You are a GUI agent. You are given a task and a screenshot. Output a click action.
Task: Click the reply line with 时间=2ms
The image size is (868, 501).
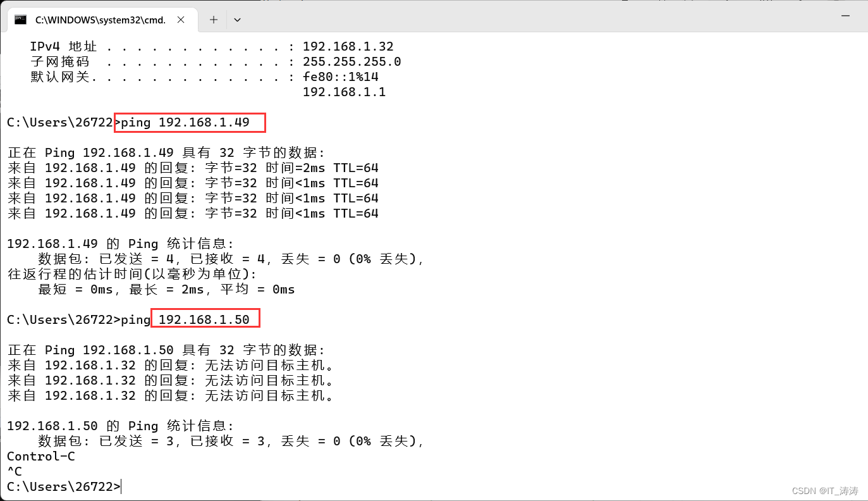click(193, 168)
